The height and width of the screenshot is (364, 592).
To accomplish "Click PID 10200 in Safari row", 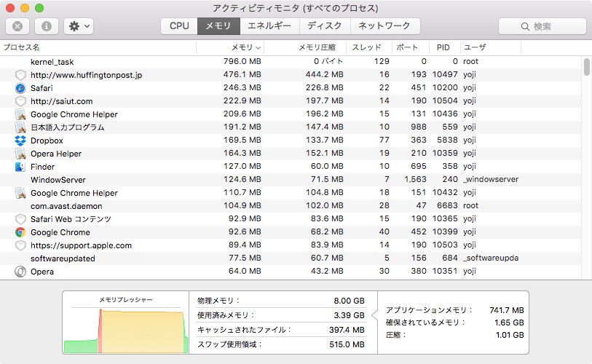I will pyautogui.click(x=445, y=87).
